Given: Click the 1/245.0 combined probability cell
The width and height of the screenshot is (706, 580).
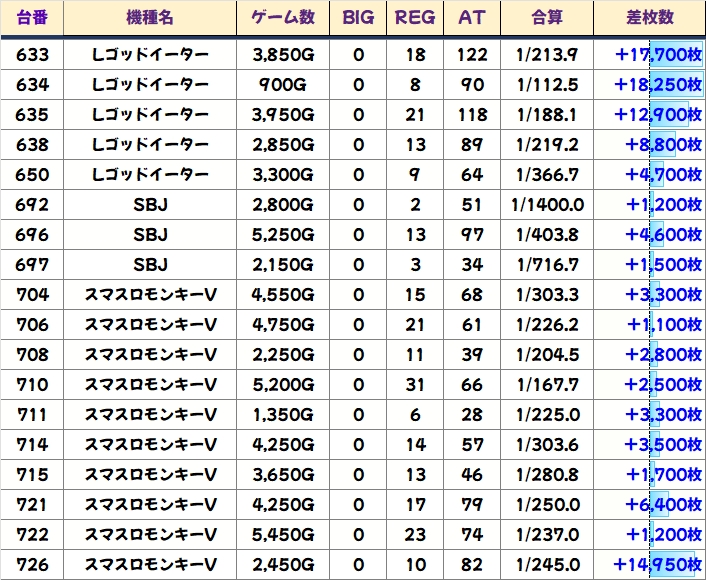Looking at the screenshot, I should (547, 565).
